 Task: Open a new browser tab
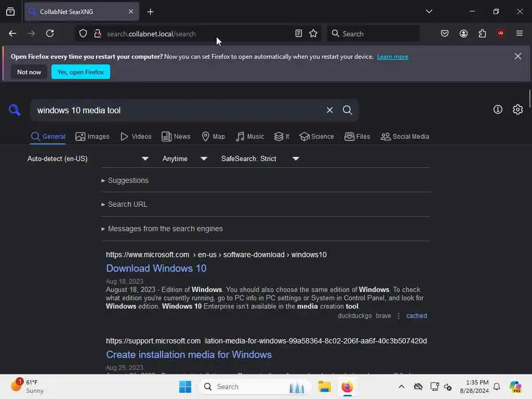coord(150,12)
